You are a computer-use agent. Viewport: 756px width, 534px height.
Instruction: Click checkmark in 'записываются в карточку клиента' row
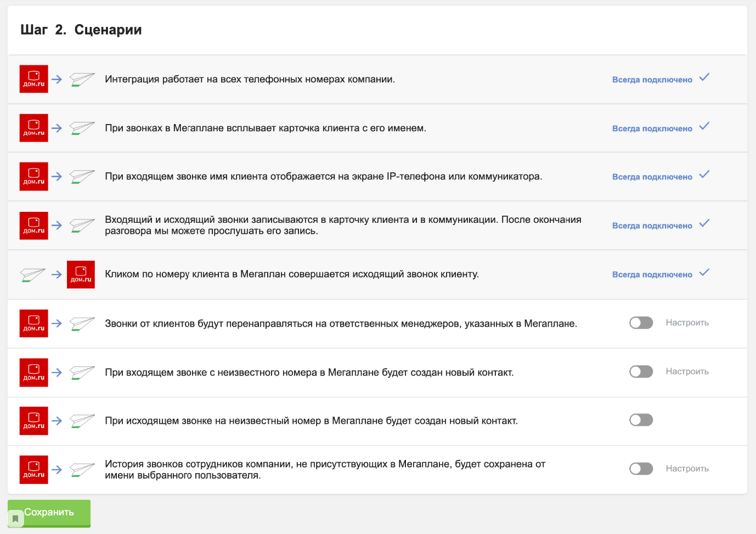click(x=704, y=223)
